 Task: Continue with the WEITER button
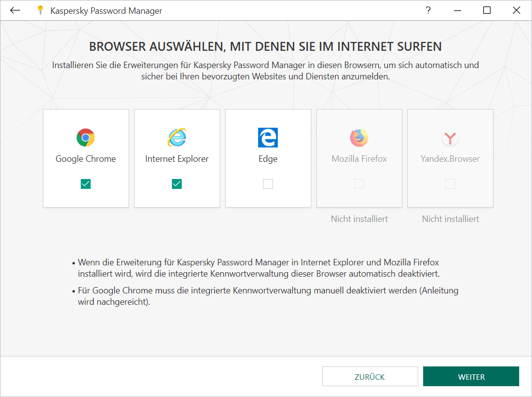(x=471, y=376)
